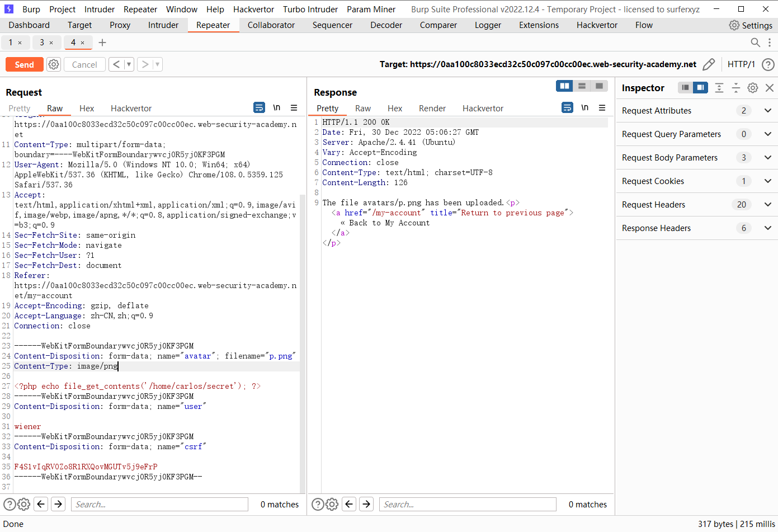Toggle HTTP/1 protocol selector
778x532 pixels.
741,64
